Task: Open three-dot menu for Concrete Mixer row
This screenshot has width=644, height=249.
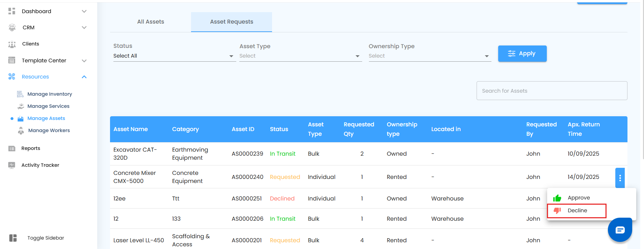Action: pyautogui.click(x=620, y=178)
